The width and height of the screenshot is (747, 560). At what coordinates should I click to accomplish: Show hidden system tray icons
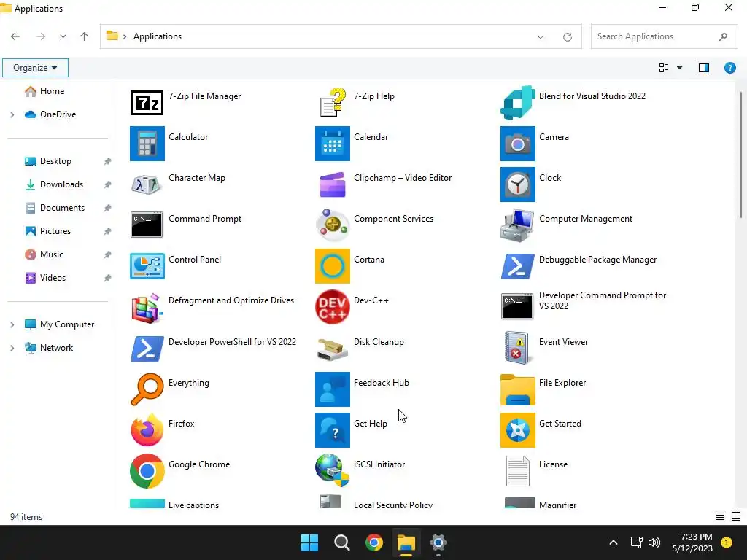point(613,542)
